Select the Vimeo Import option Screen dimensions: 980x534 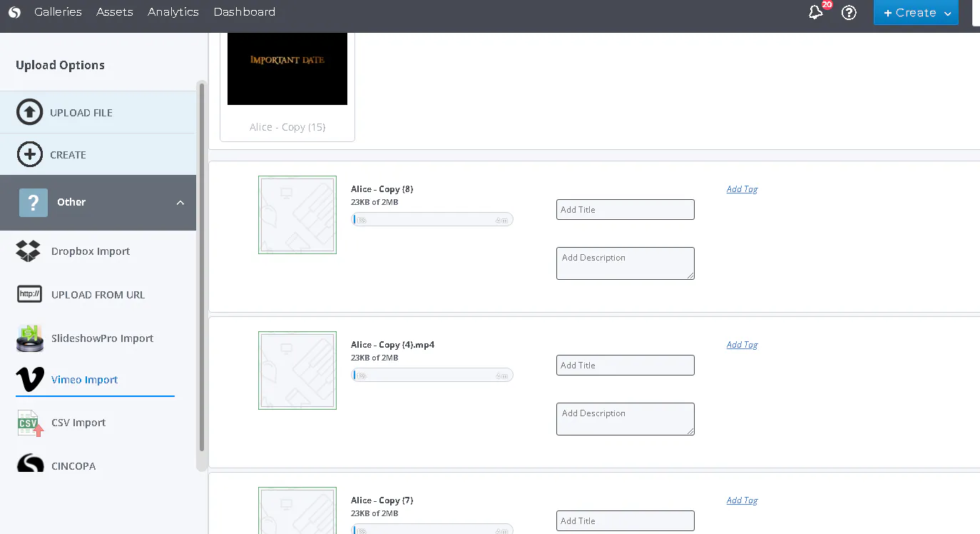point(85,380)
